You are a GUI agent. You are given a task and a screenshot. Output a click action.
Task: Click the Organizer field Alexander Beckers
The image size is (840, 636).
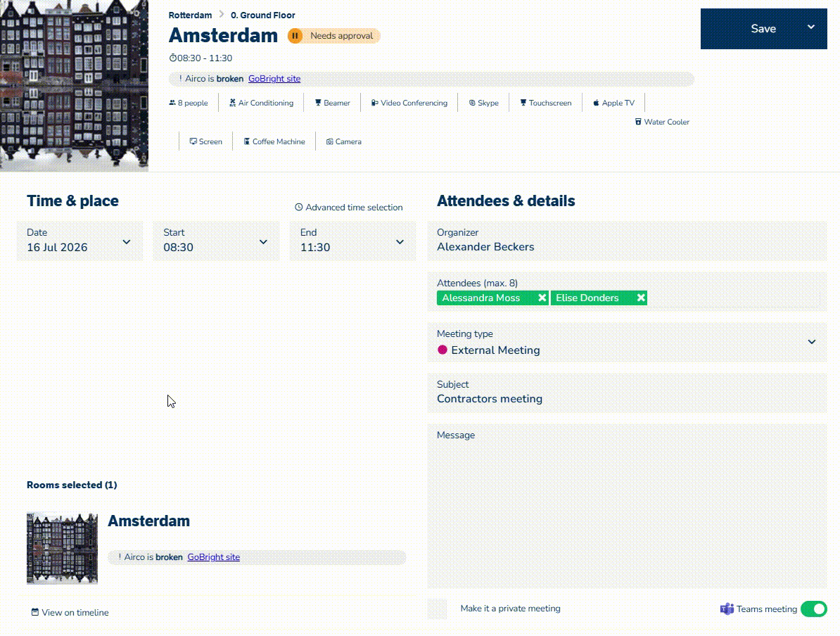628,241
